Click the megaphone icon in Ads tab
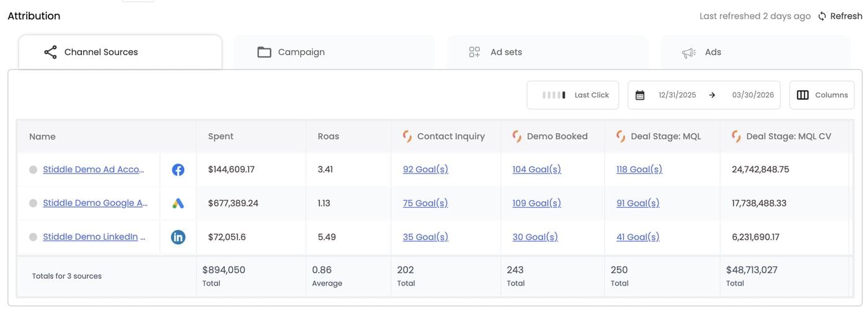868x311 pixels. point(689,53)
